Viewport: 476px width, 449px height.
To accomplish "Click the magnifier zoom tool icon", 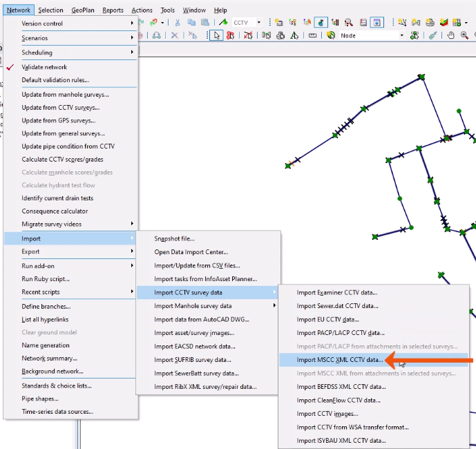I will (x=464, y=35).
